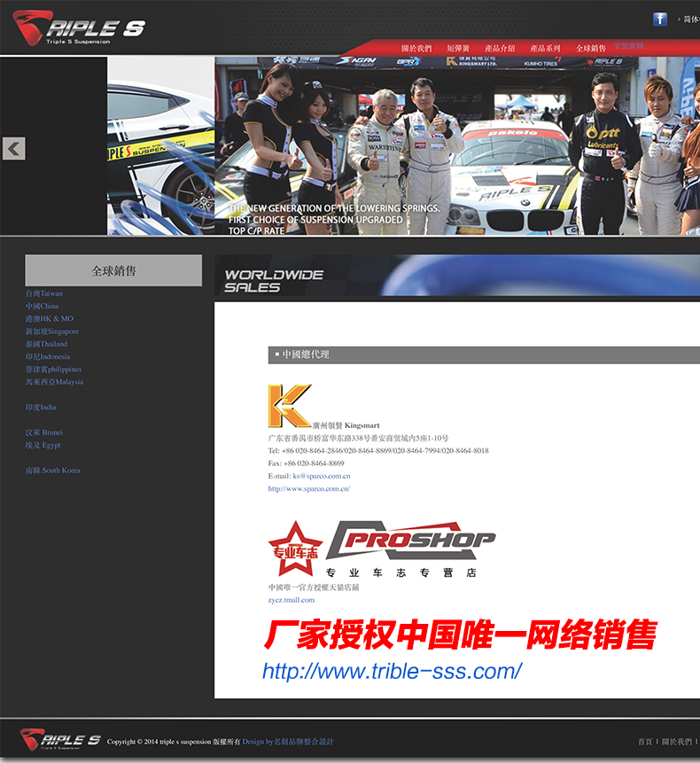Open the Facebook icon link

pyautogui.click(x=660, y=19)
